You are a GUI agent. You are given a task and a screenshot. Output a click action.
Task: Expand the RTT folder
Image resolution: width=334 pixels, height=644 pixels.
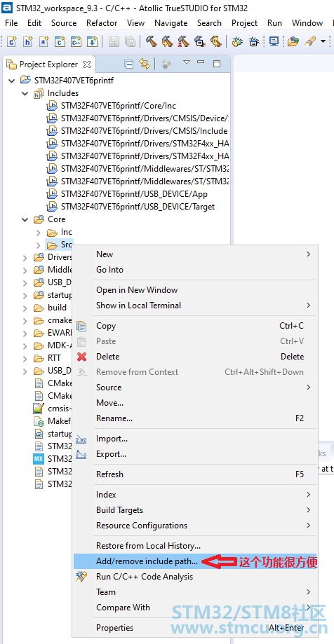pyautogui.click(x=25, y=358)
